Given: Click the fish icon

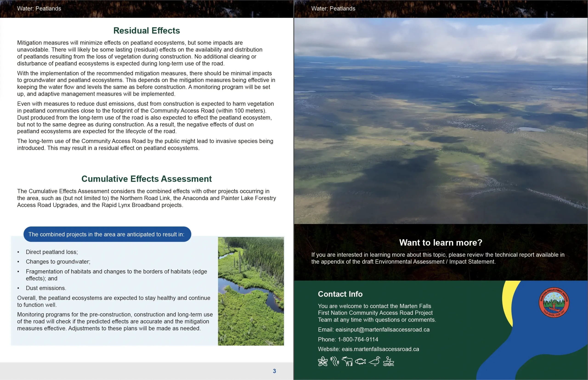Looking at the screenshot, I should coord(360,362).
